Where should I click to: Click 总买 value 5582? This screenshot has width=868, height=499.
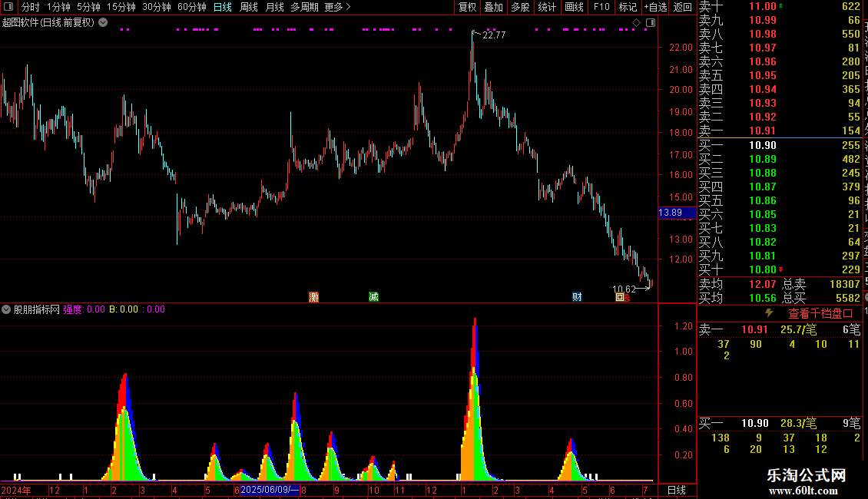point(847,298)
